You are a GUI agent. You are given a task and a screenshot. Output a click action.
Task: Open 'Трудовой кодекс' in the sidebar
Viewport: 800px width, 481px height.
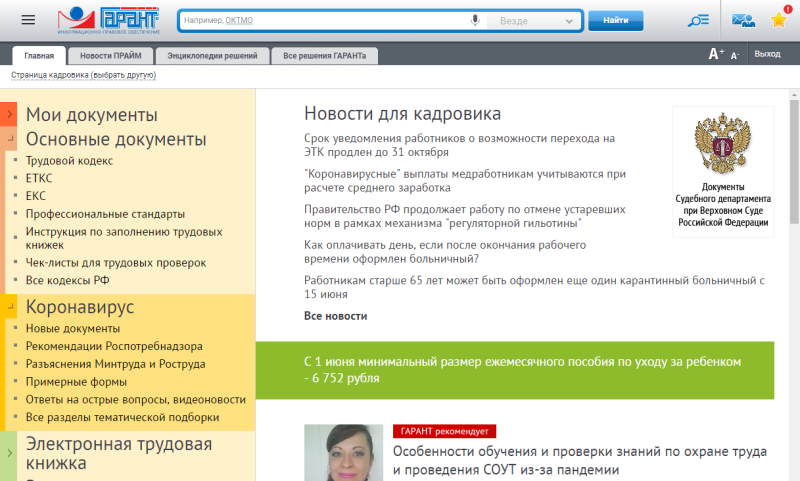click(x=69, y=161)
